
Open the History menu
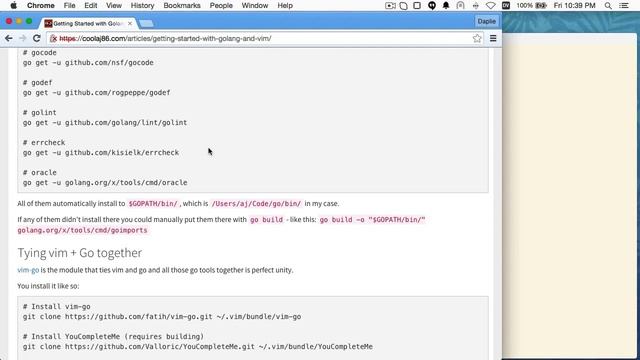coord(142,5)
